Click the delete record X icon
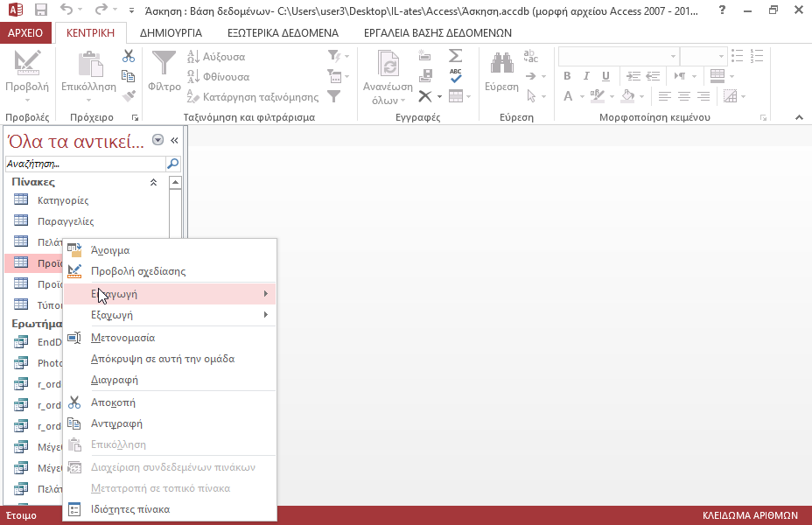Viewport: 812px width, 525px height. pyautogui.click(x=425, y=96)
